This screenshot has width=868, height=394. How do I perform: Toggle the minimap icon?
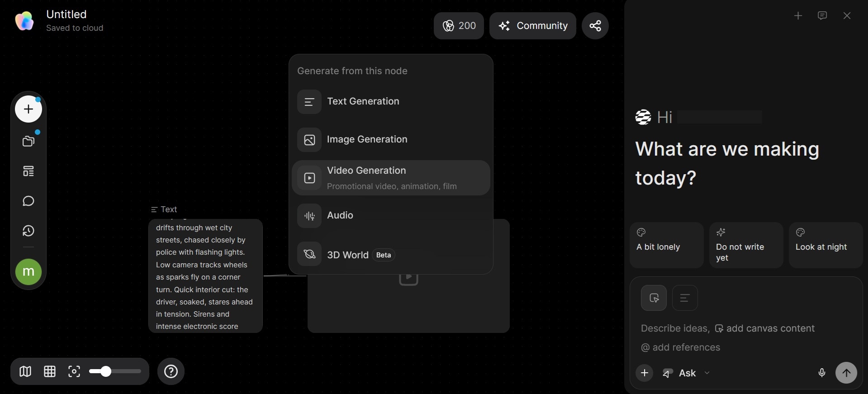click(x=25, y=371)
